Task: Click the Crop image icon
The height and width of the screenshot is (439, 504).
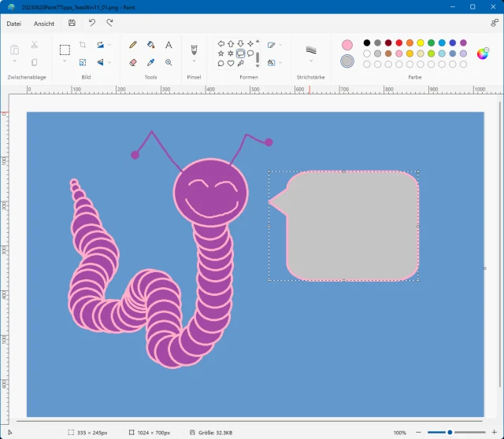Action: tap(83, 46)
